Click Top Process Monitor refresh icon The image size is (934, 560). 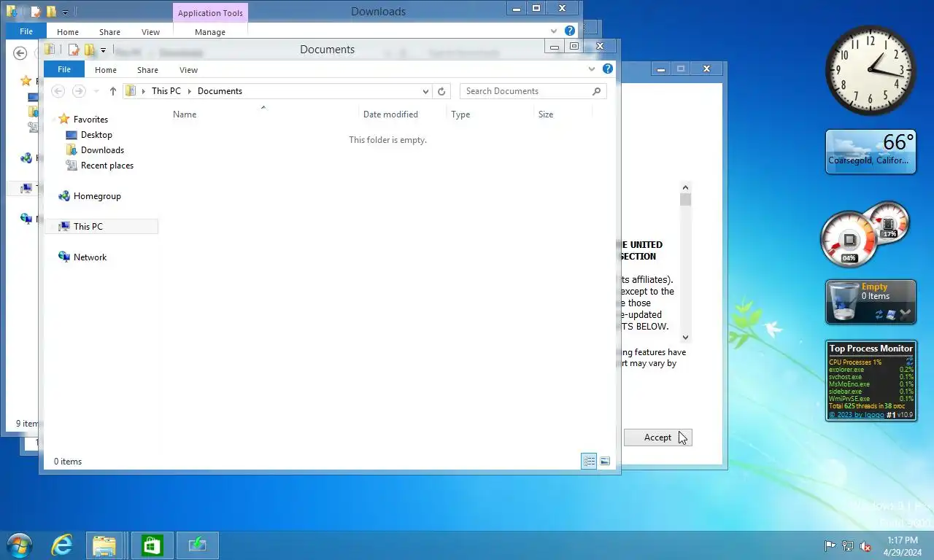(x=909, y=361)
